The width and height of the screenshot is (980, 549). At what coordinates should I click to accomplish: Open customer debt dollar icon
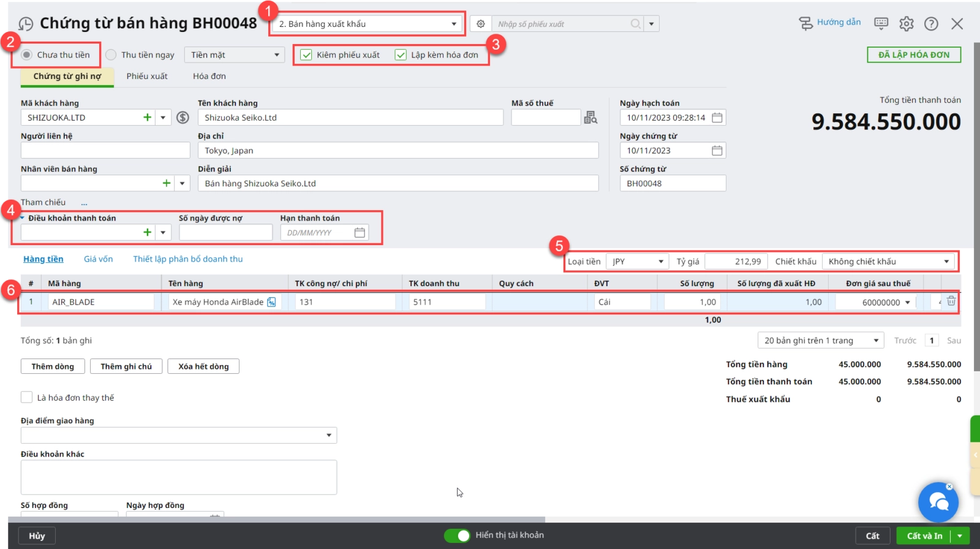coord(183,118)
